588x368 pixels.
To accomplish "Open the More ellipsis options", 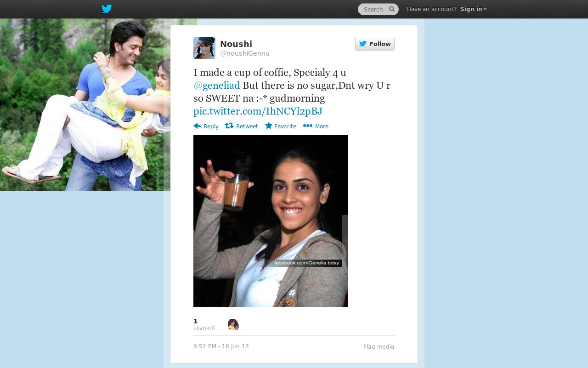I will (308, 126).
